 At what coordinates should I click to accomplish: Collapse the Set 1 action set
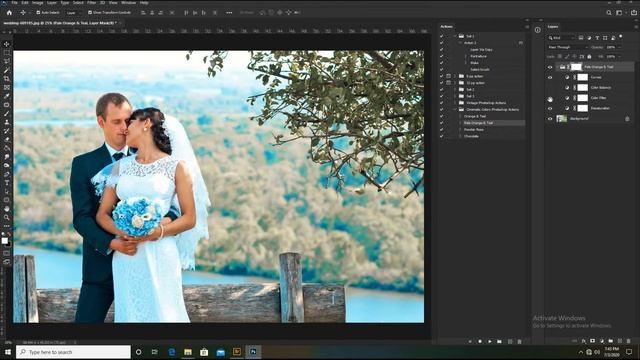(x=455, y=36)
